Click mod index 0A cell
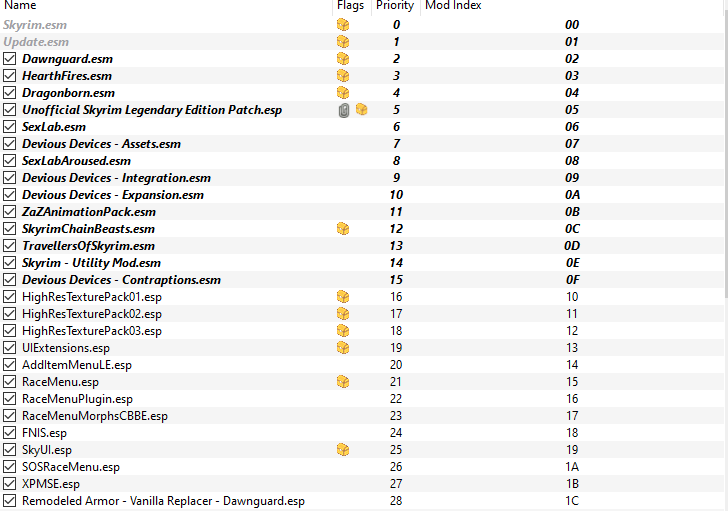The image size is (728, 511). point(572,195)
